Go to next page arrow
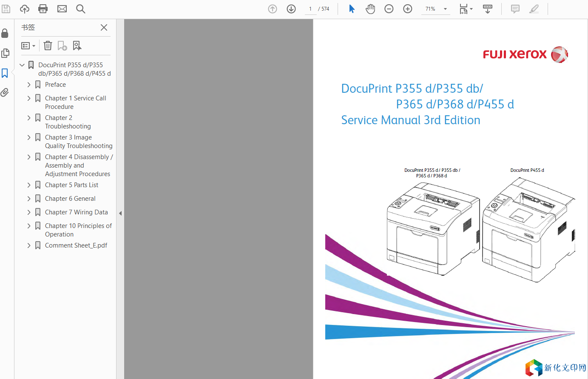Screen dimensions: 588x379 (291, 9)
